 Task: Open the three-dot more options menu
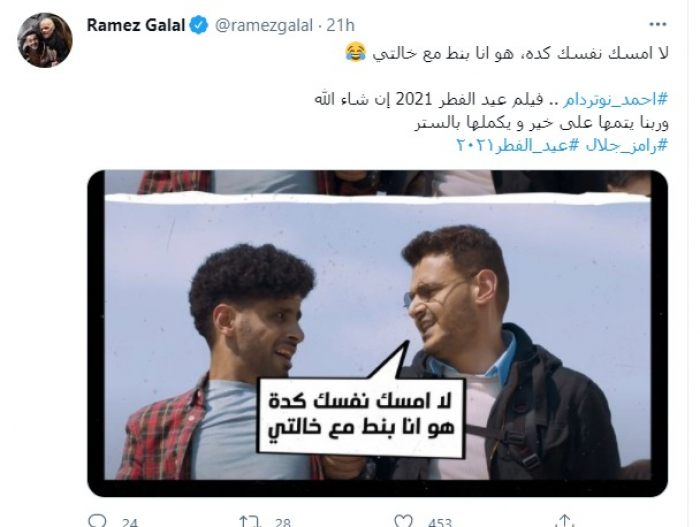tap(658, 25)
